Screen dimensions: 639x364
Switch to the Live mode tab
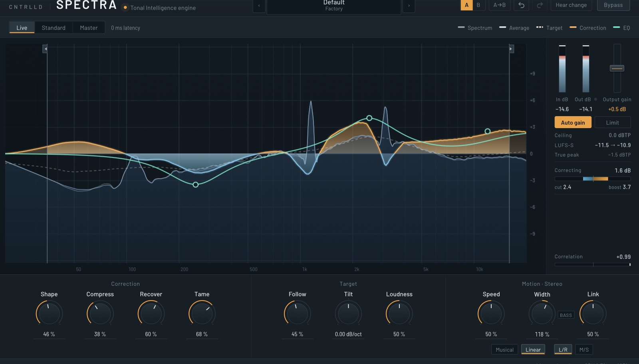pyautogui.click(x=22, y=28)
